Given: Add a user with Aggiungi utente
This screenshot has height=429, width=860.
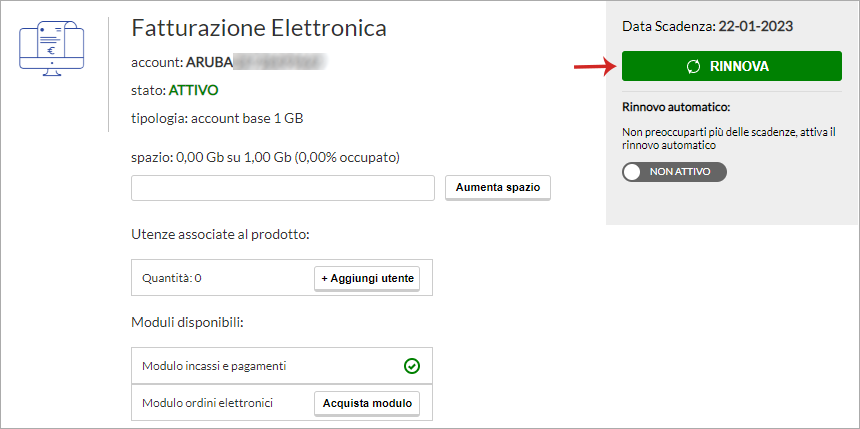Looking at the screenshot, I should coord(367,278).
